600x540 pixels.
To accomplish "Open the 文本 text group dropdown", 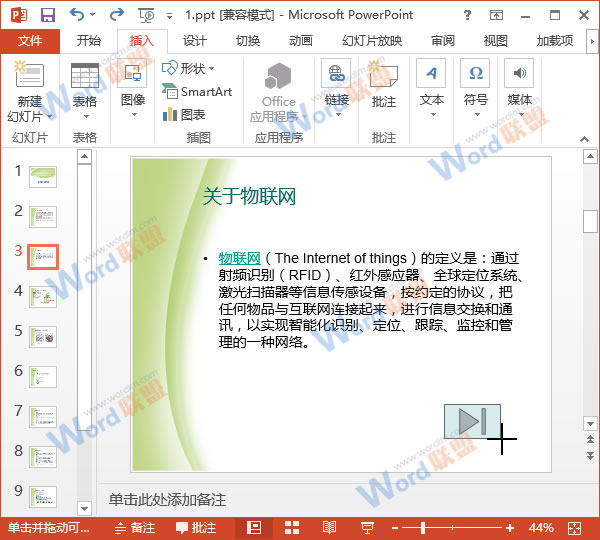I will [x=432, y=90].
